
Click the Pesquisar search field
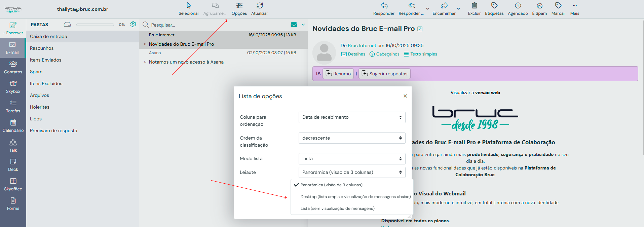click(215, 25)
